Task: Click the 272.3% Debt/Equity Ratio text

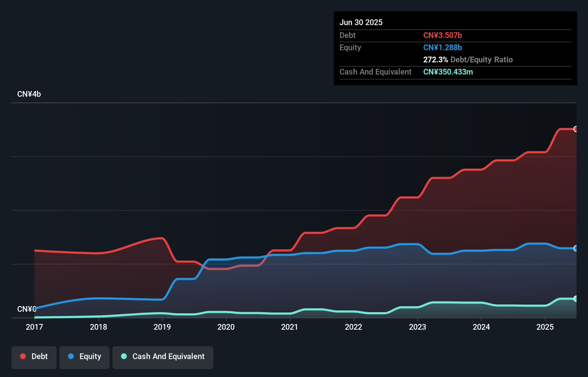Action: pyautogui.click(x=468, y=60)
